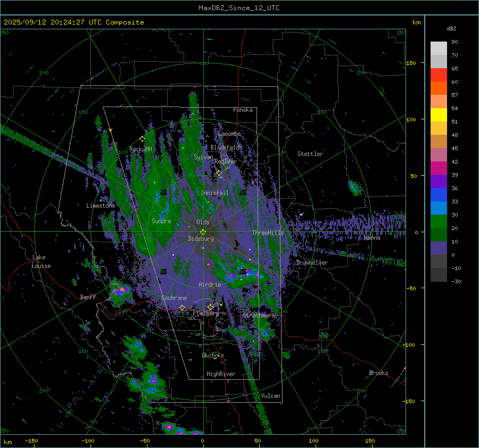Click the Stettler town label
This screenshot has height=448, width=479.
310,154
